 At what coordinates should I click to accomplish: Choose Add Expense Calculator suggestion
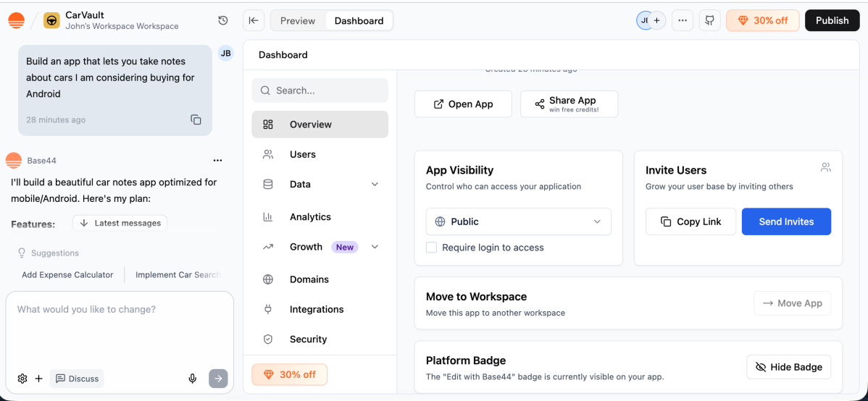(67, 274)
